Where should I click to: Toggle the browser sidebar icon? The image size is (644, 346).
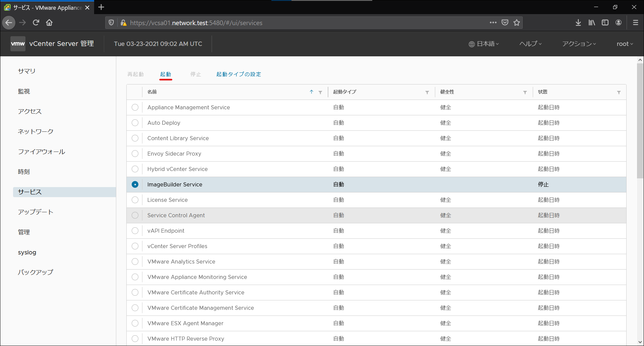tap(605, 22)
